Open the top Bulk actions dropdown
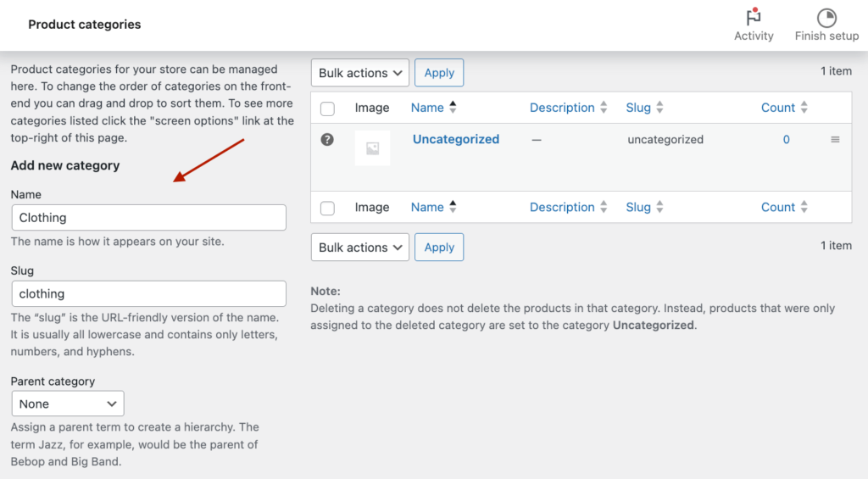This screenshot has width=868, height=479. click(x=359, y=73)
